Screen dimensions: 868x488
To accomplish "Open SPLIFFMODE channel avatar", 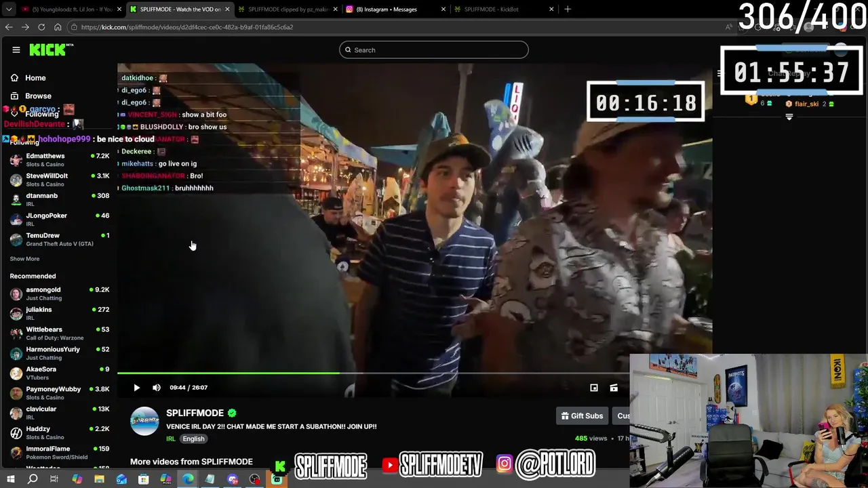I will pos(144,421).
